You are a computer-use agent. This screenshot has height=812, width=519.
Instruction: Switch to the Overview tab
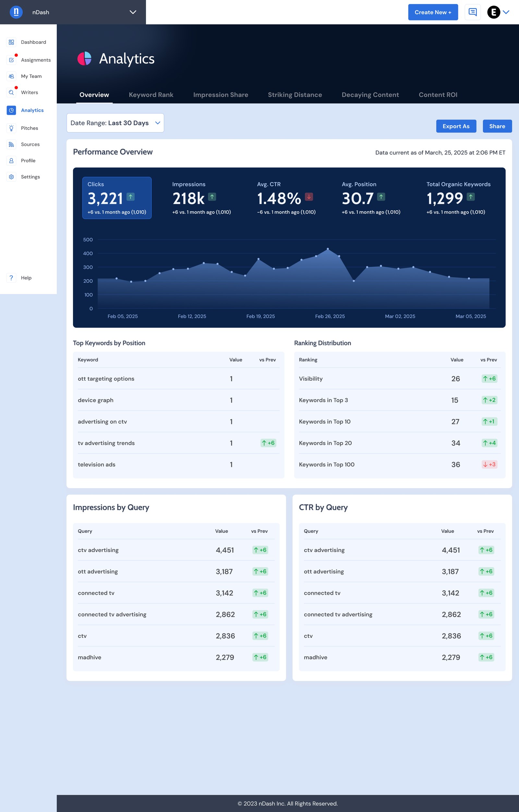[x=94, y=95]
